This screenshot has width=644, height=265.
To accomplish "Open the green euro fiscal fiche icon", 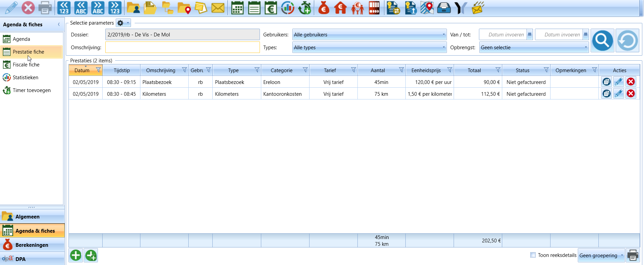I will pos(271,8).
